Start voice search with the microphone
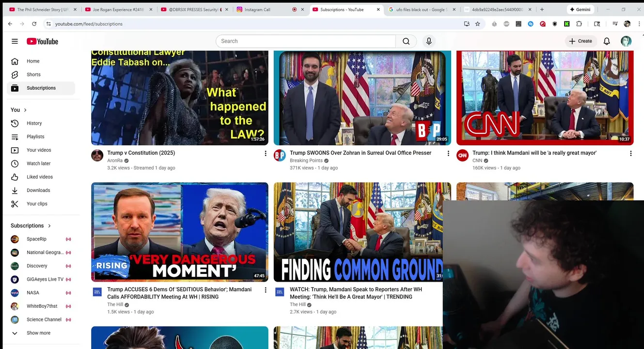 [429, 41]
